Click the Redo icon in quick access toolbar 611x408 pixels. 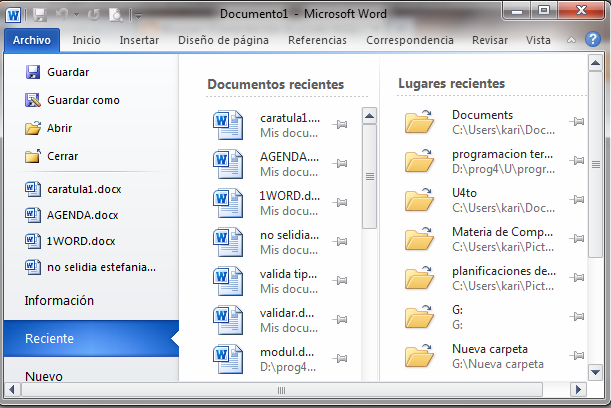click(94, 15)
